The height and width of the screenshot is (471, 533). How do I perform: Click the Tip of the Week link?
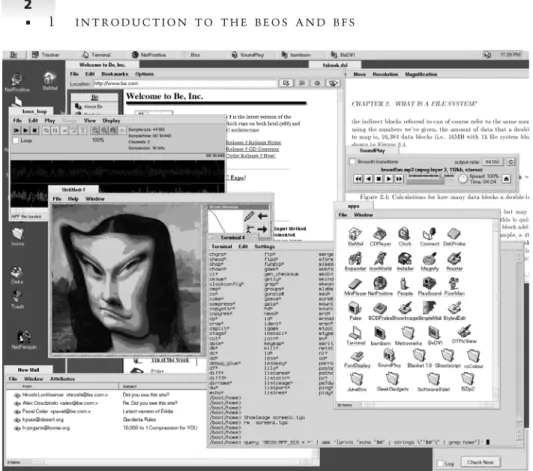(x=170, y=360)
